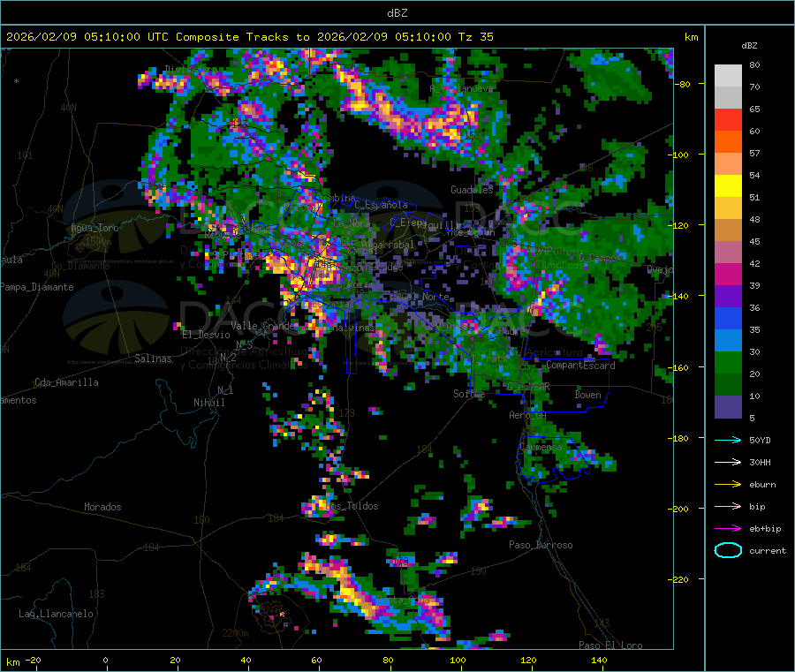Click the 0 km horizontal axis tick
Screen dimensions: 795x672
(x=105, y=660)
